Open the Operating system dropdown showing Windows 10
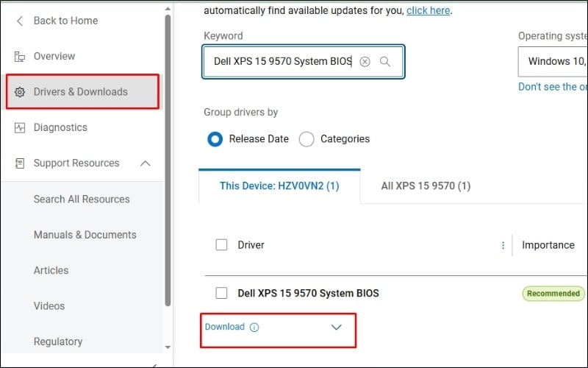588x368 pixels. click(553, 61)
